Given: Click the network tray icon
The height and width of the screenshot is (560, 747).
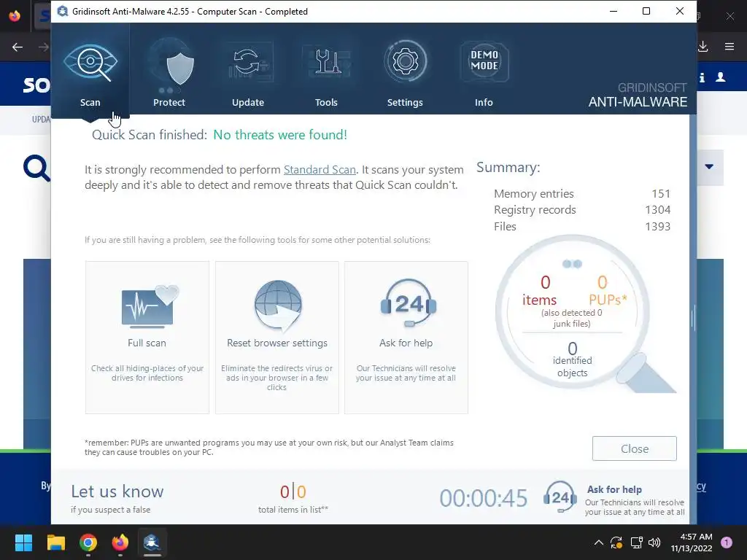Looking at the screenshot, I should (x=636, y=542).
